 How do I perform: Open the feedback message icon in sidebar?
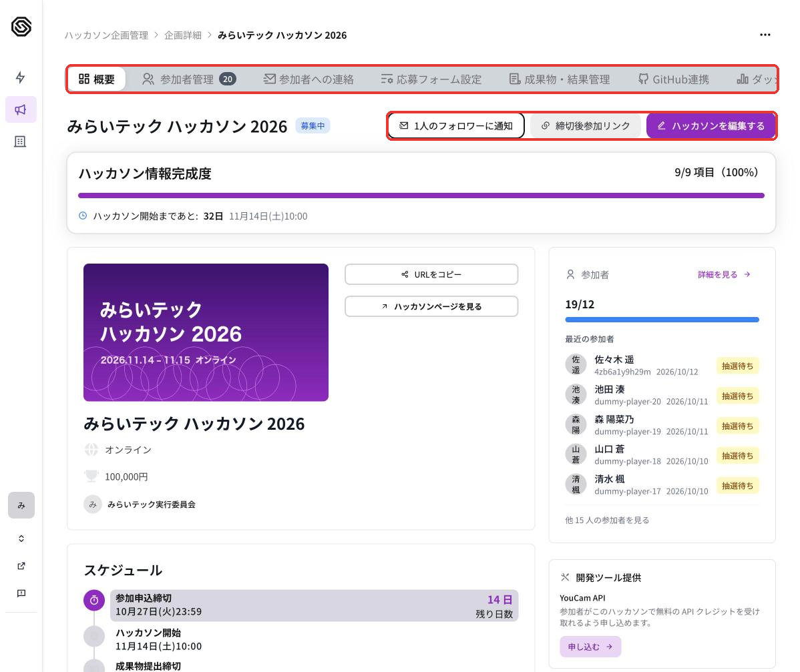pyautogui.click(x=21, y=593)
